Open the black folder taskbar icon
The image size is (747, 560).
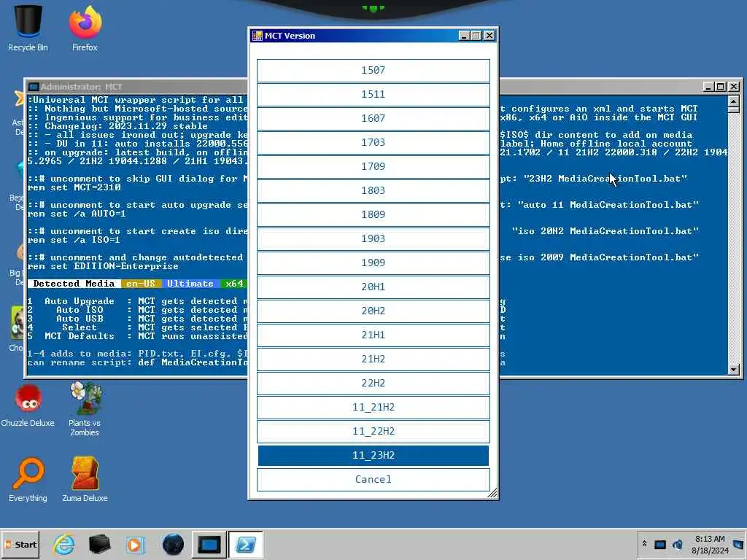coord(99,544)
